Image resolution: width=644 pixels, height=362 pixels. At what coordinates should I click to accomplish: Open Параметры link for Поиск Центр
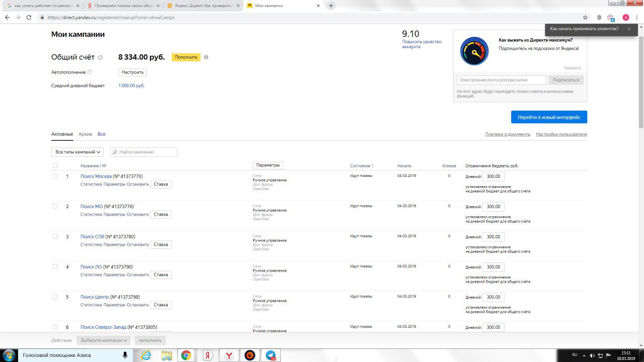114,305
